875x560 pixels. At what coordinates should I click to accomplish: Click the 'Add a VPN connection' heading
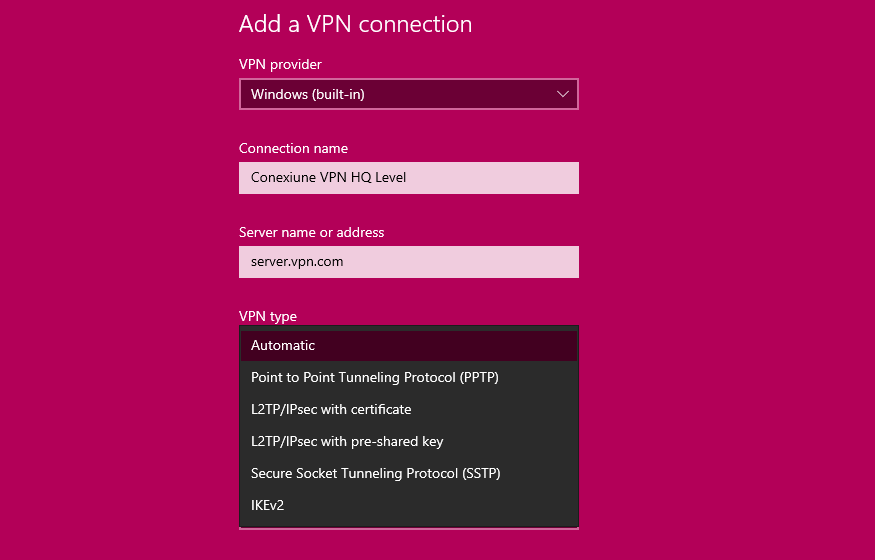[x=355, y=24]
